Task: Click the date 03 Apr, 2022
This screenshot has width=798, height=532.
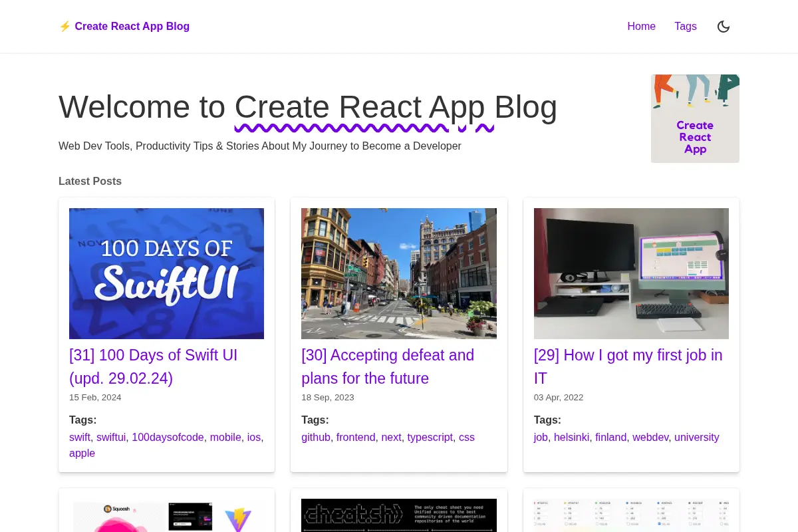Action: pyautogui.click(x=559, y=398)
